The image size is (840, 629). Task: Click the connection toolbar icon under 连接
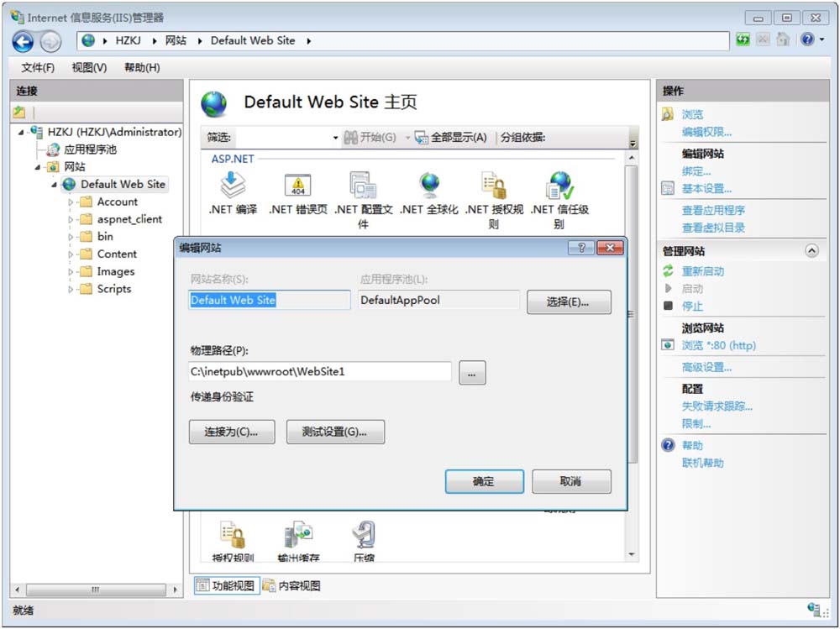click(x=19, y=112)
